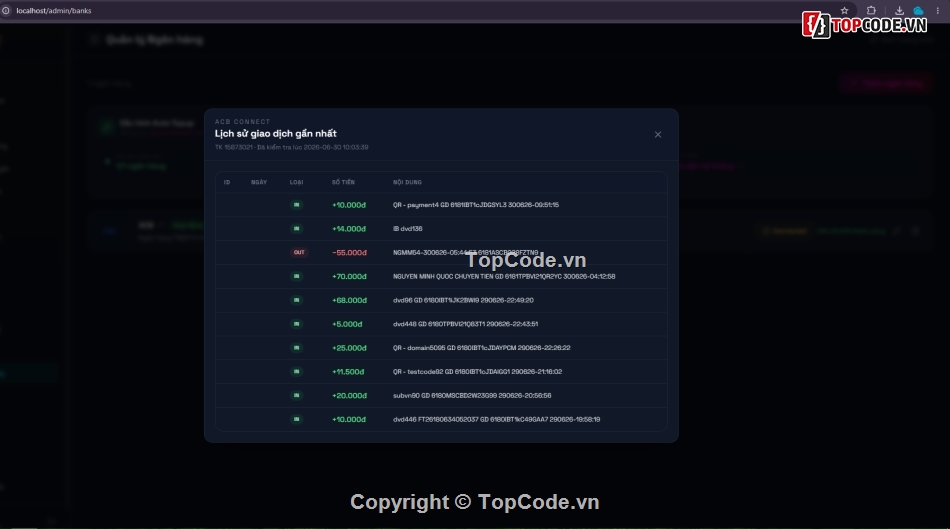Screen dimensions: 950x529
Task: Select the +25.000đ amount
Action: (x=349, y=348)
